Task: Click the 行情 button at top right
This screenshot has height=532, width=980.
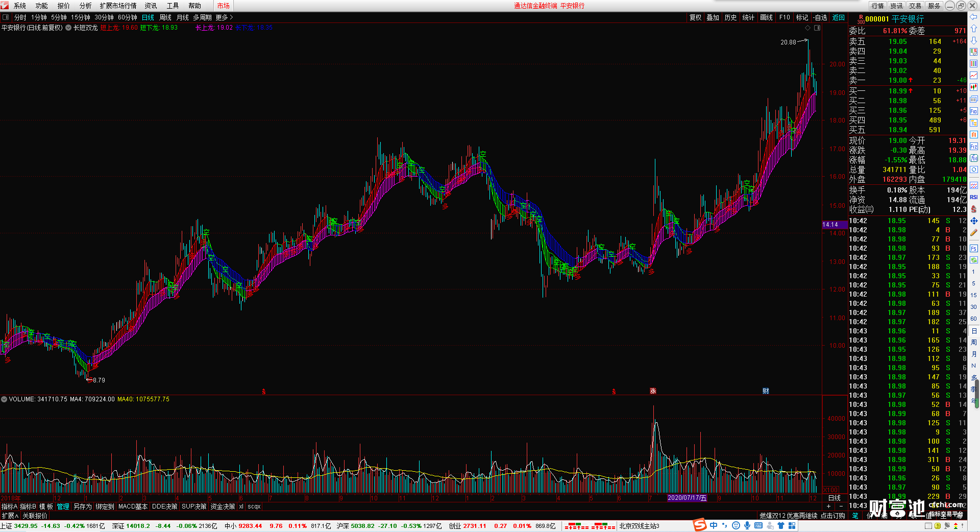Action: coord(878,6)
